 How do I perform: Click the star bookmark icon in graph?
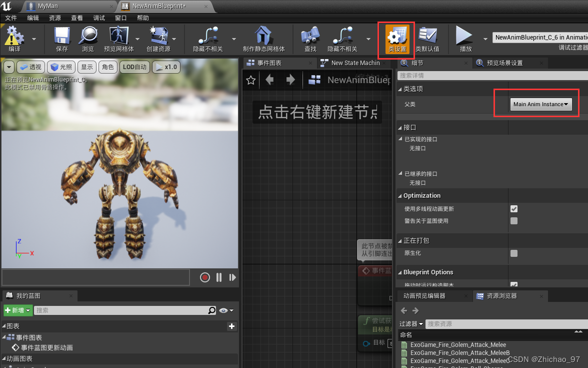251,80
